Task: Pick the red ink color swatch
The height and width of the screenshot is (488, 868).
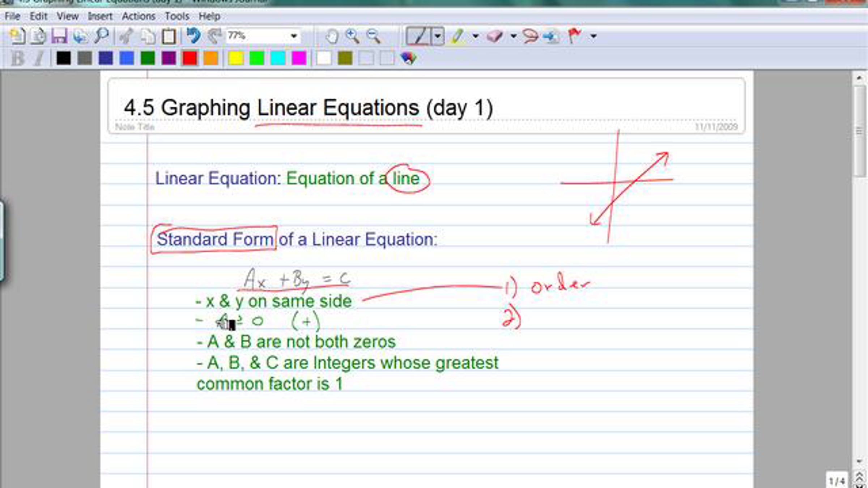Action: point(190,58)
